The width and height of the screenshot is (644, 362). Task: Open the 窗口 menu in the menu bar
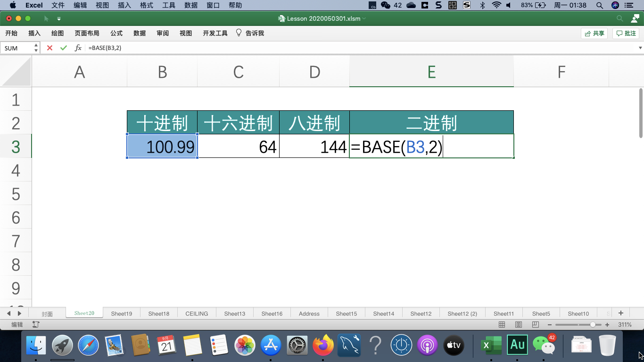(213, 5)
